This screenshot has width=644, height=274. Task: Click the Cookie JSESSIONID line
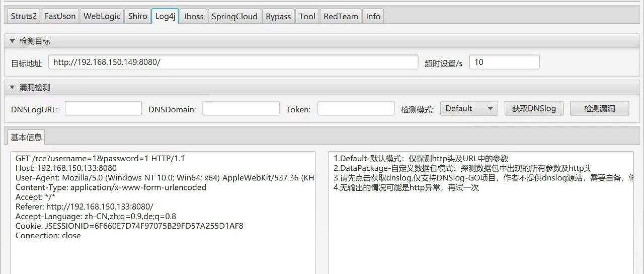tap(129, 226)
